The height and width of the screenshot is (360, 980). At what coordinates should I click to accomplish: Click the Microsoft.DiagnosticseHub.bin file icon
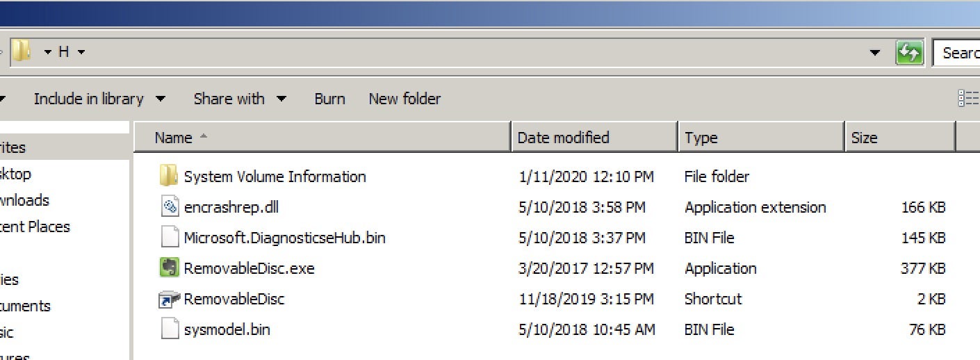[170, 238]
